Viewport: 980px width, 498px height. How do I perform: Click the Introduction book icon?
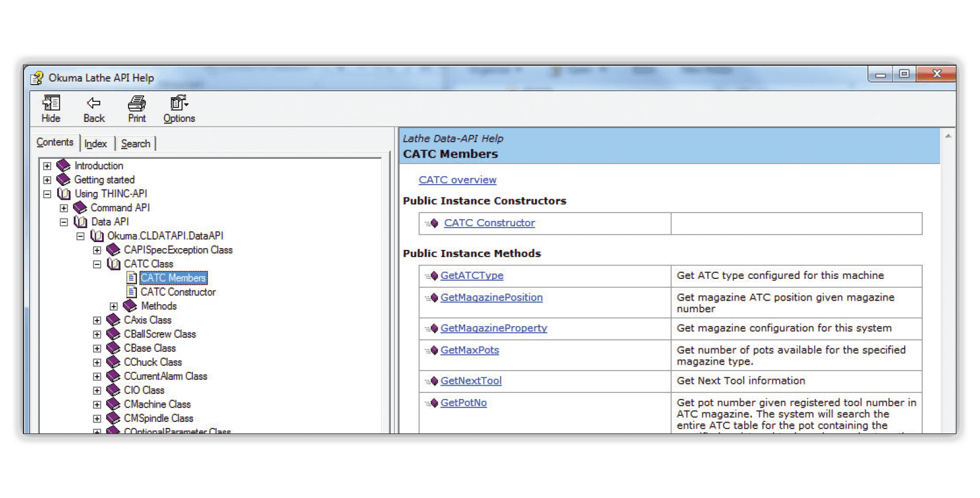[63, 165]
